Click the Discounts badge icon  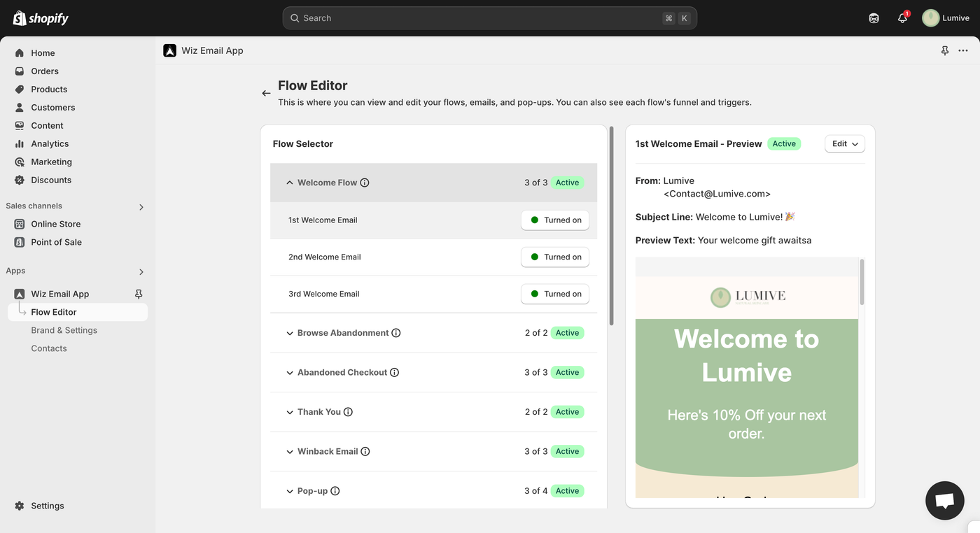point(19,180)
